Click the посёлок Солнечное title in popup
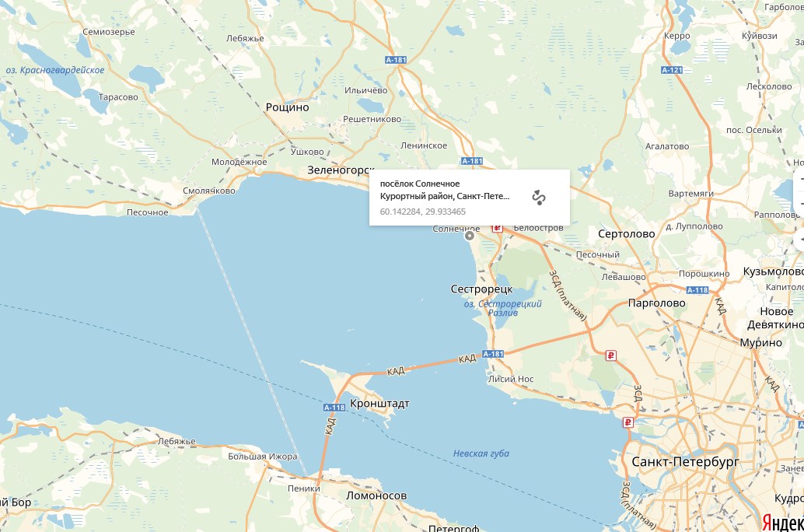This screenshot has width=804, height=532. pos(419,184)
